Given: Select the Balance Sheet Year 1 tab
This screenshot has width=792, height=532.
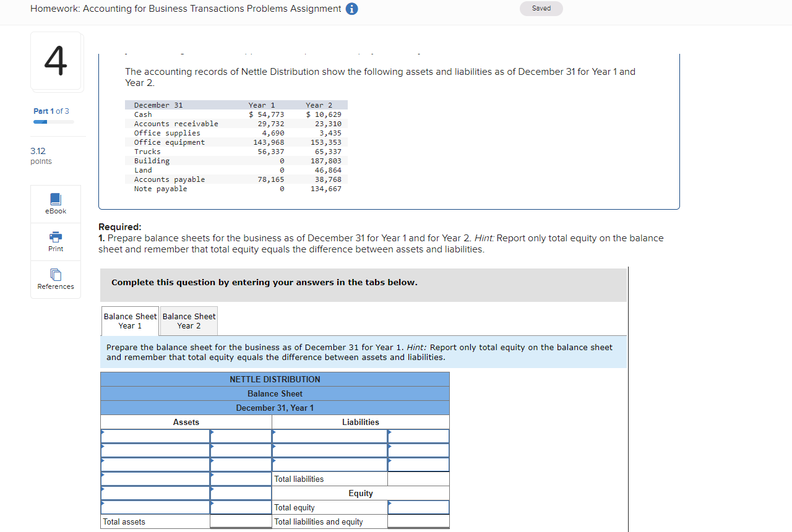Looking at the screenshot, I should coord(130,320).
